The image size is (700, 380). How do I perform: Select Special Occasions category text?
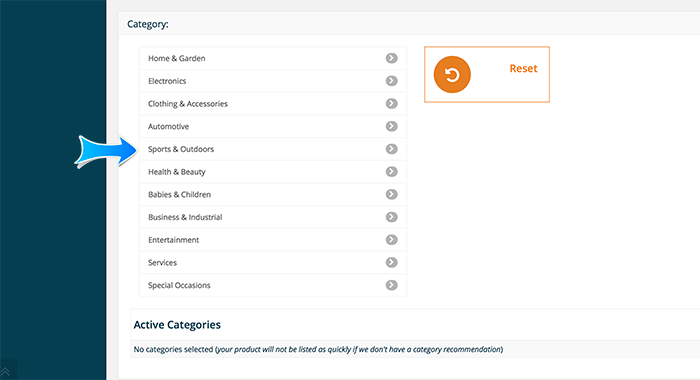pyautogui.click(x=179, y=285)
